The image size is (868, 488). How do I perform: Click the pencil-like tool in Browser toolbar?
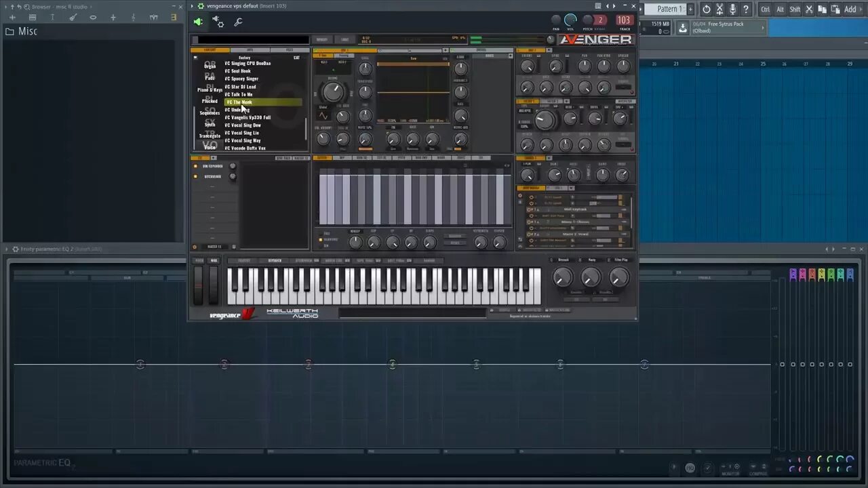coord(73,17)
